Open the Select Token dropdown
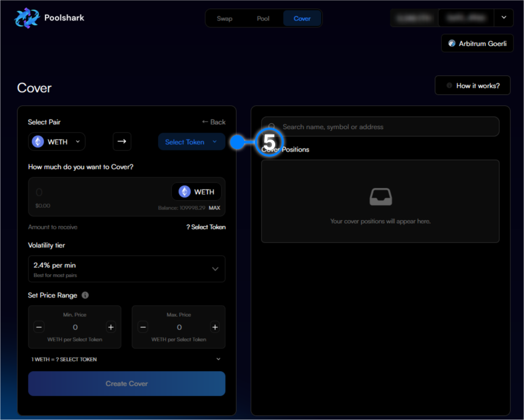 click(192, 142)
